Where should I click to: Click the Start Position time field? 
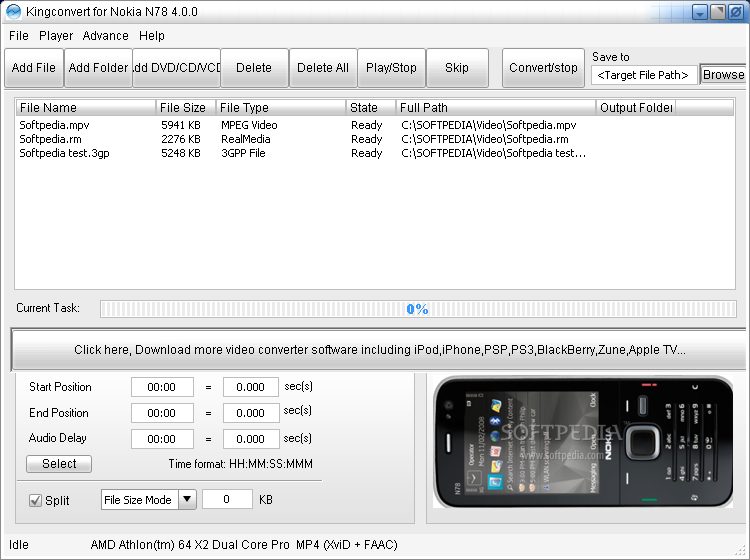tap(162, 387)
